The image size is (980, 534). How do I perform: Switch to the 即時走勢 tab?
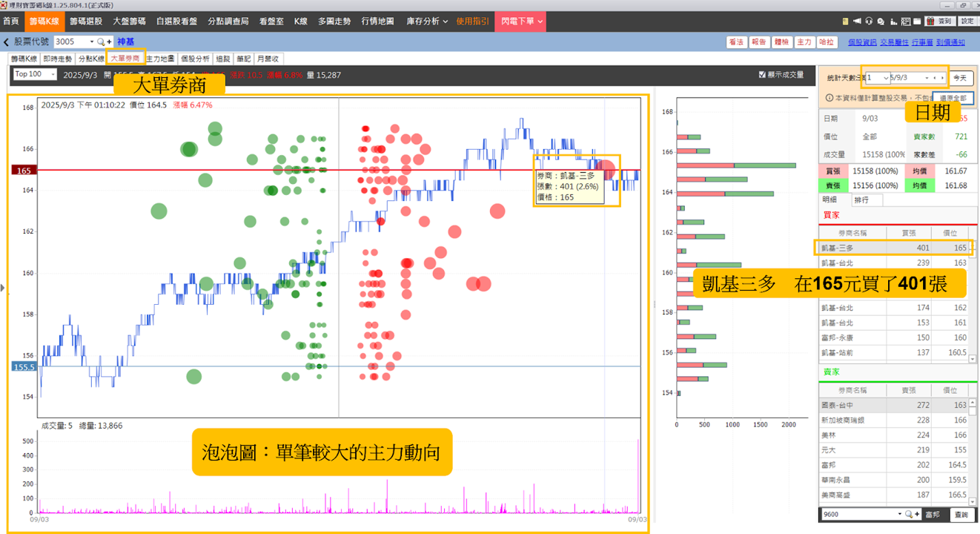[59, 58]
